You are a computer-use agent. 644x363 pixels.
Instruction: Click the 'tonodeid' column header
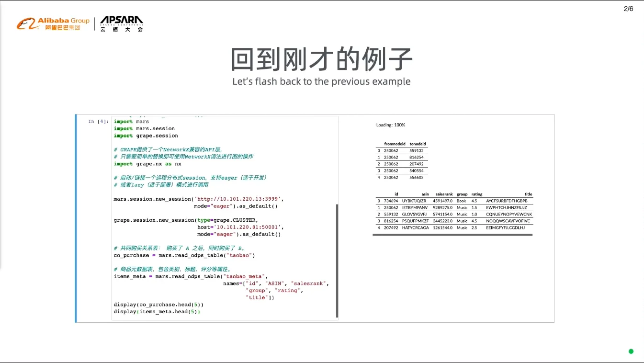click(418, 144)
